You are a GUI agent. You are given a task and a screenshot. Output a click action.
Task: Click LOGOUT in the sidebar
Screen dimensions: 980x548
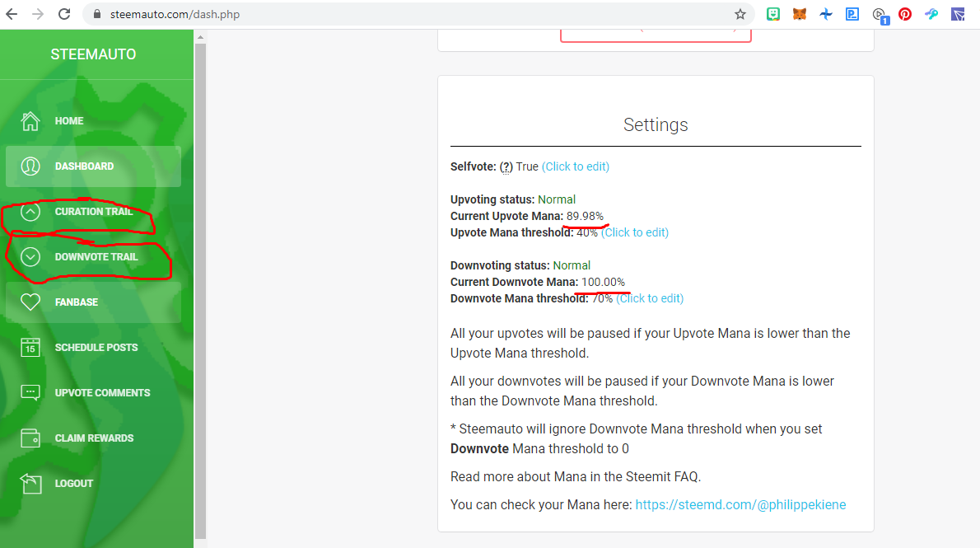coord(94,484)
